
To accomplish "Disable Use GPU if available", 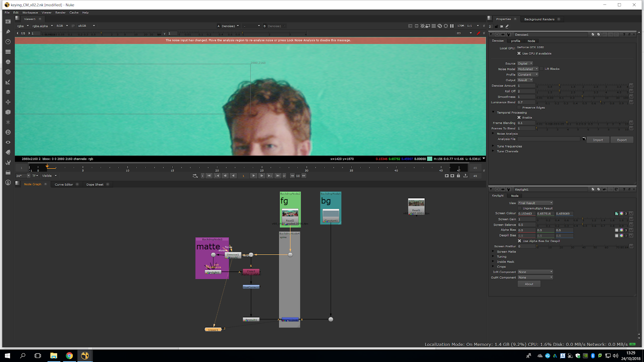I will [519, 53].
